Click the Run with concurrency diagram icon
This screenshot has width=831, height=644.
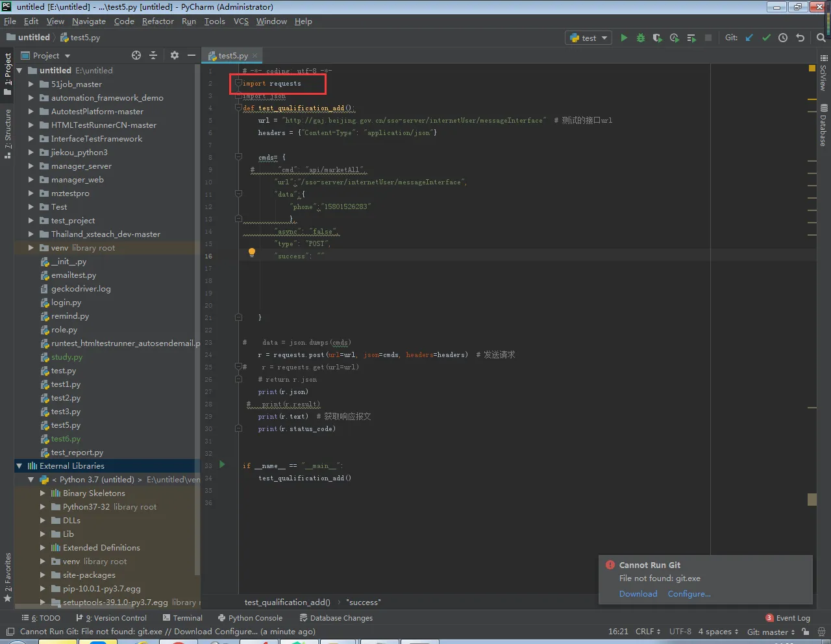tap(691, 38)
